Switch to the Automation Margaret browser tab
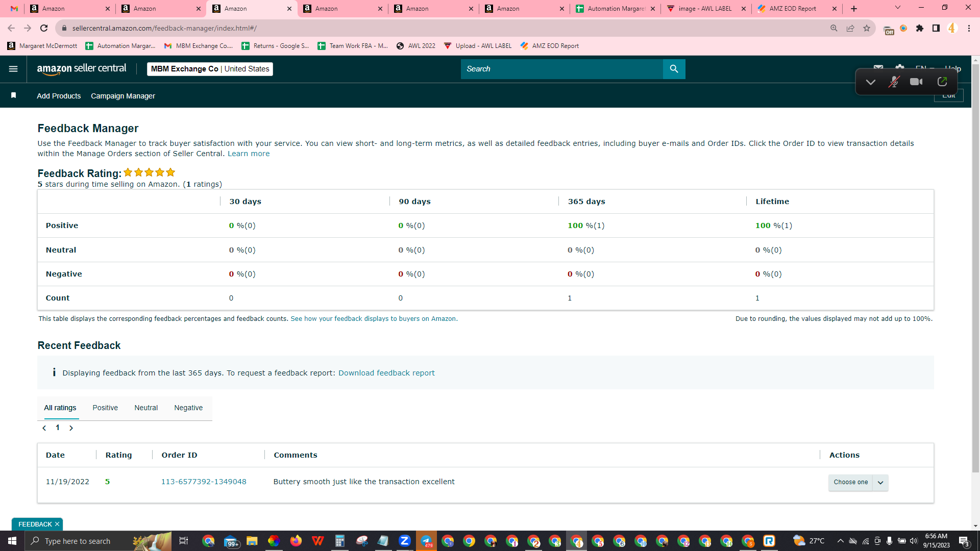 click(616, 9)
